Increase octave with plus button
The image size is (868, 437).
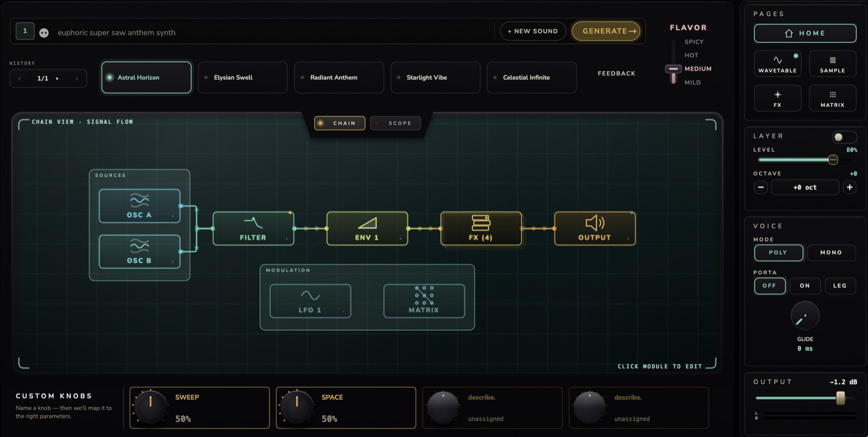tap(850, 187)
